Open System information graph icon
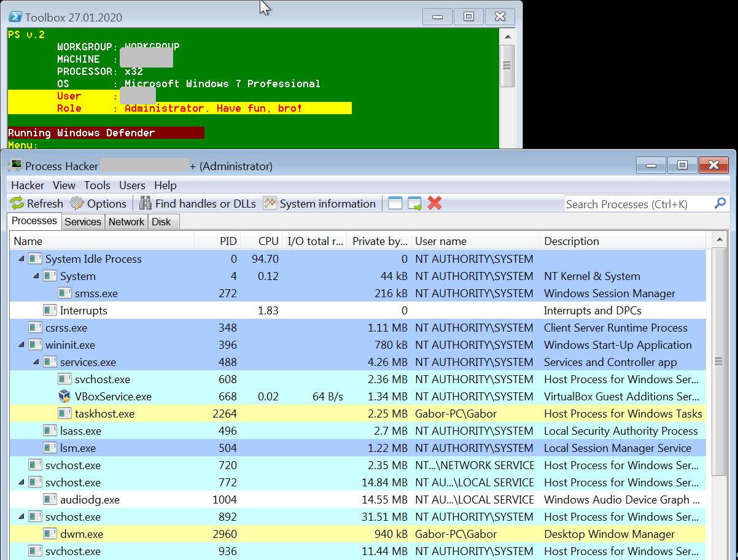Viewport: 738px width, 560px height. pos(270,204)
